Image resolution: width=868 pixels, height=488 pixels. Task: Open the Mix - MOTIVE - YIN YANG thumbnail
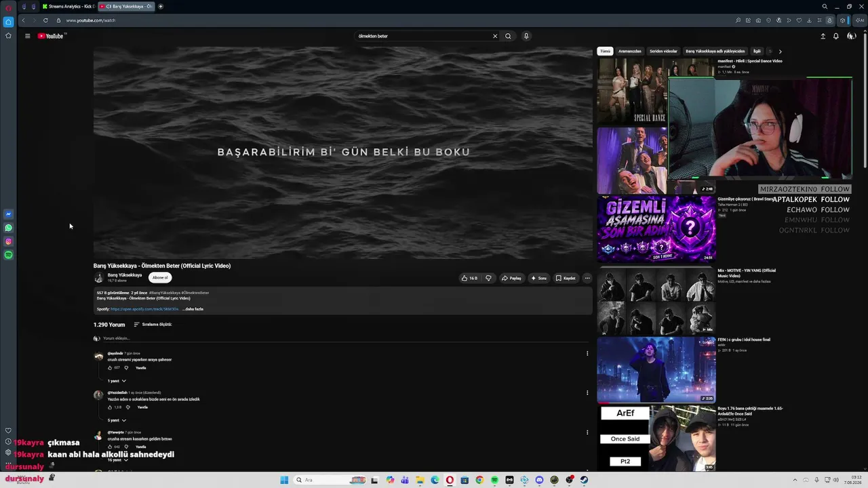pos(656,300)
